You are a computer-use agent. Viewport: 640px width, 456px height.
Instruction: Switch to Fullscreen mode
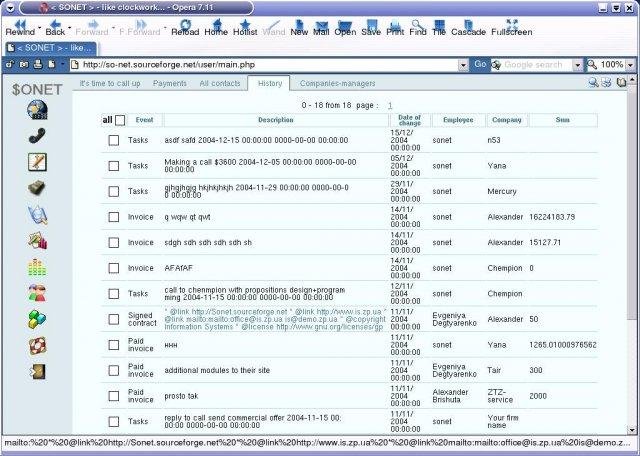(511, 28)
